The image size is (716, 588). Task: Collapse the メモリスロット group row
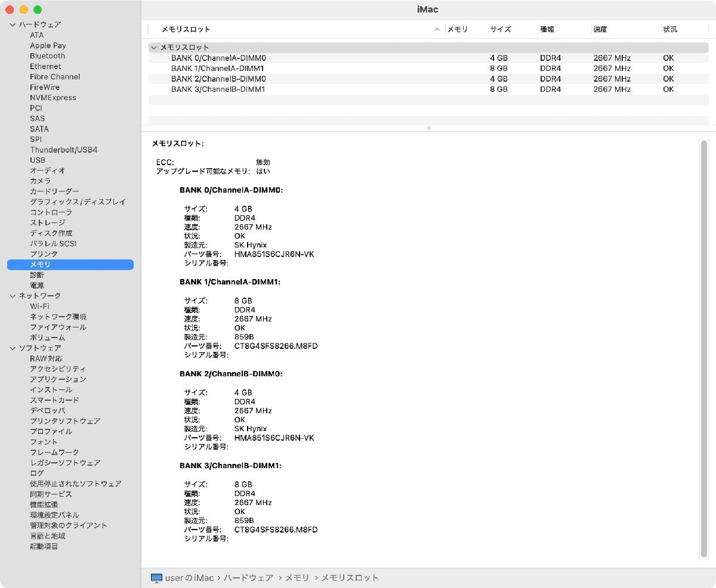coord(154,47)
